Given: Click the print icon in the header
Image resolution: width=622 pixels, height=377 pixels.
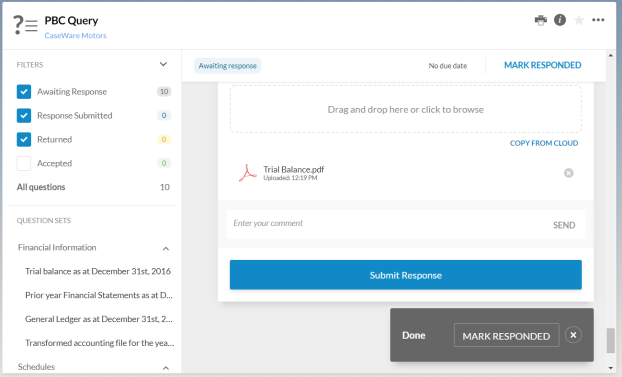Looking at the screenshot, I should pos(541,20).
